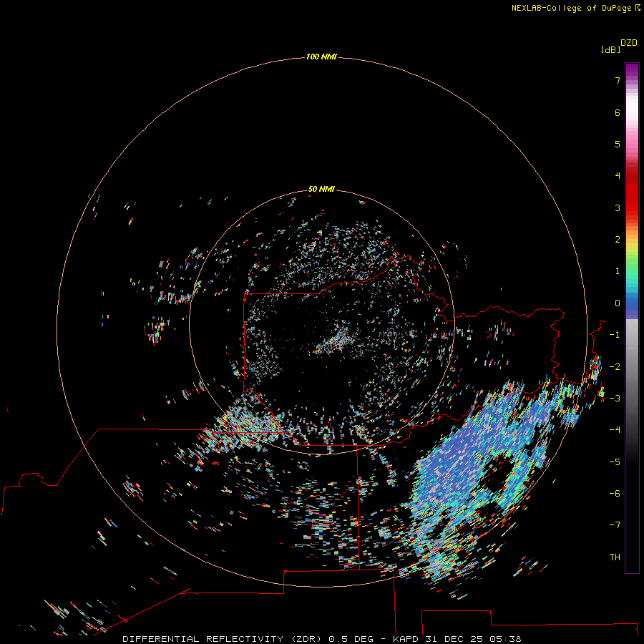Screen dimensions: 644x644
Task: Click the -3 value on the scale
Action: point(615,399)
